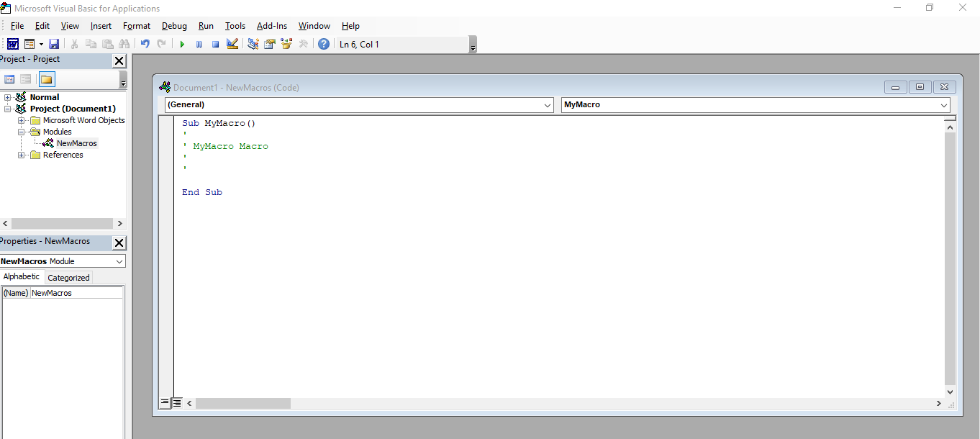This screenshot has width=980, height=439.
Task: Click the (Name) property value field
Action: [x=76, y=293]
